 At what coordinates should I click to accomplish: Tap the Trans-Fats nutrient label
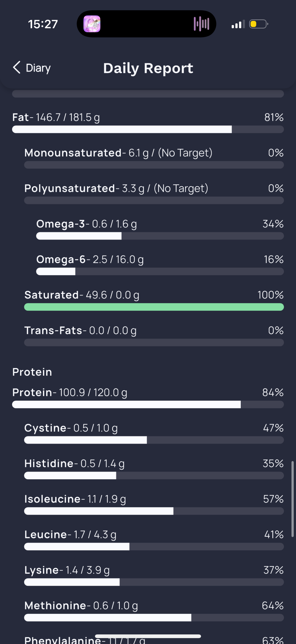coord(53,331)
